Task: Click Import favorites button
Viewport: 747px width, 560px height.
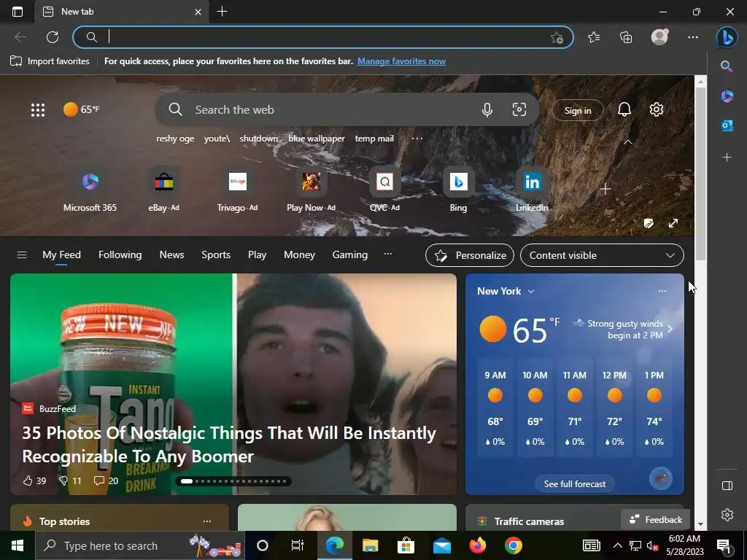Action: click(x=50, y=61)
